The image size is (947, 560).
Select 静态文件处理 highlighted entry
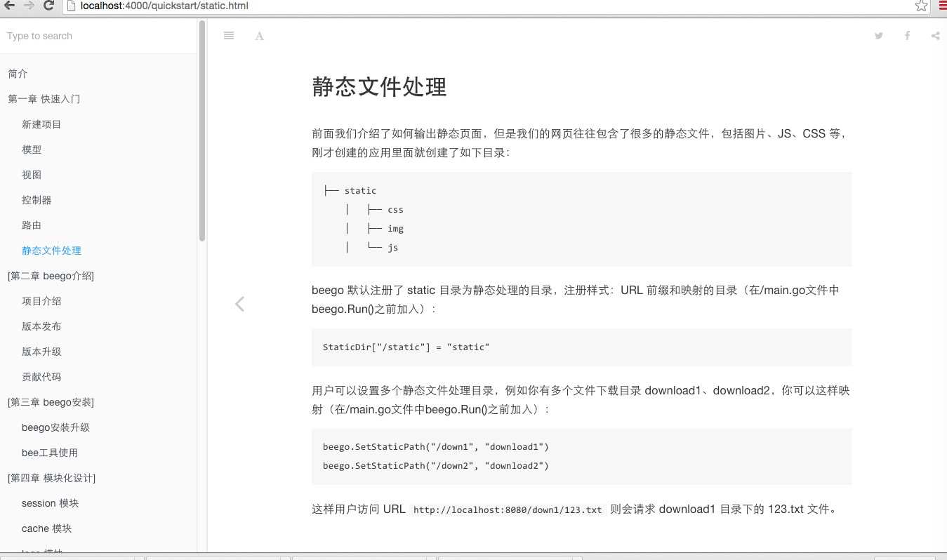coord(51,251)
